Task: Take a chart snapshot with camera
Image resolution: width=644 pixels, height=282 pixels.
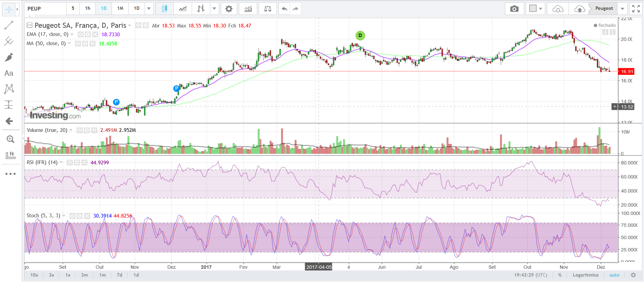Action: click(514, 8)
